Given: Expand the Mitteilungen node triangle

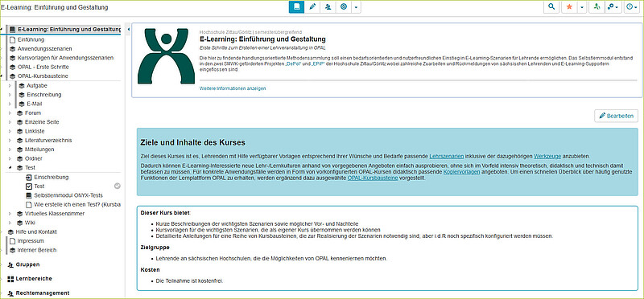Looking at the screenshot, I should point(10,149).
